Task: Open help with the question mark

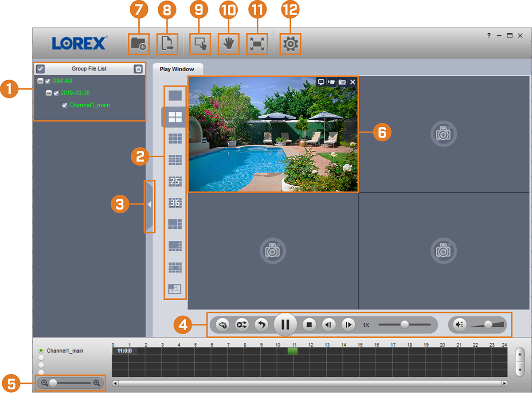Action: [x=489, y=35]
